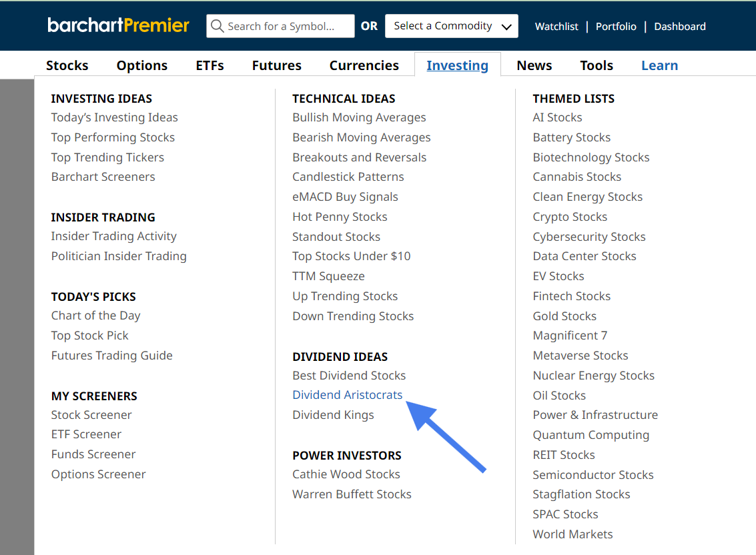Select the Investing menu tab
756x555 pixels.
(457, 65)
